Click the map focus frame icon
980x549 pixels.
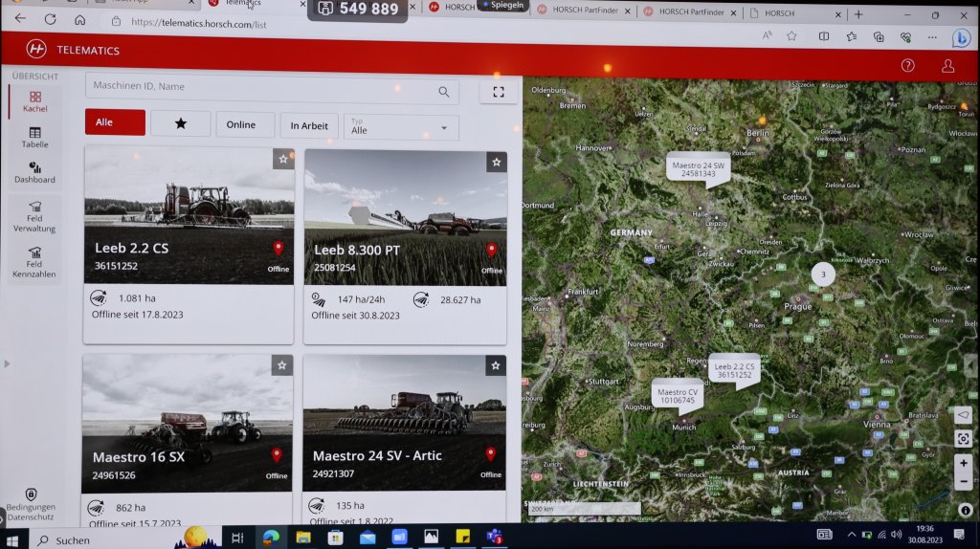click(x=963, y=438)
